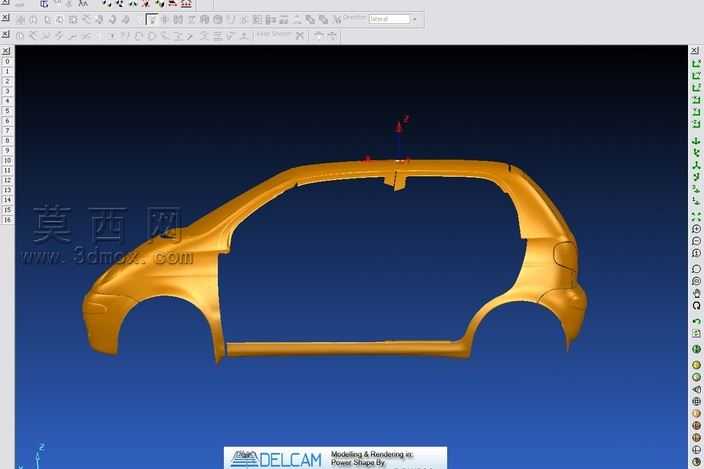Viewport: 704px width, 469px height.
Task: Toggle level 10 button
Action: coord(7,160)
